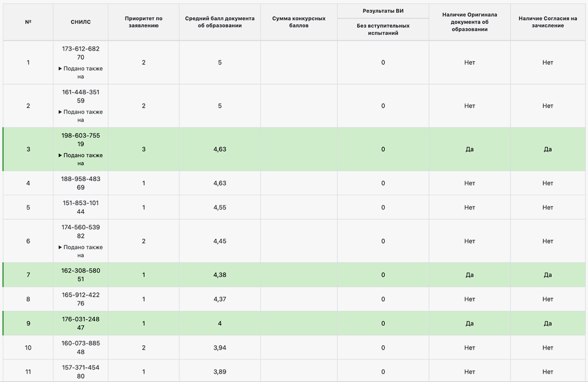This screenshot has height=382, width=588.
Task: Click the СНИЛС column header
Action: pos(81,22)
